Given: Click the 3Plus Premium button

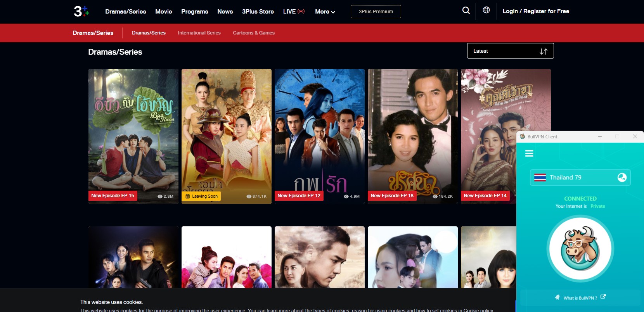Looking at the screenshot, I should pyautogui.click(x=376, y=12).
